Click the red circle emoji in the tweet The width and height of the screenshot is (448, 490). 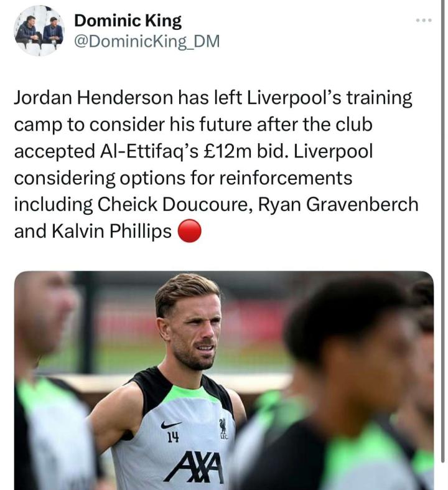pos(190,231)
